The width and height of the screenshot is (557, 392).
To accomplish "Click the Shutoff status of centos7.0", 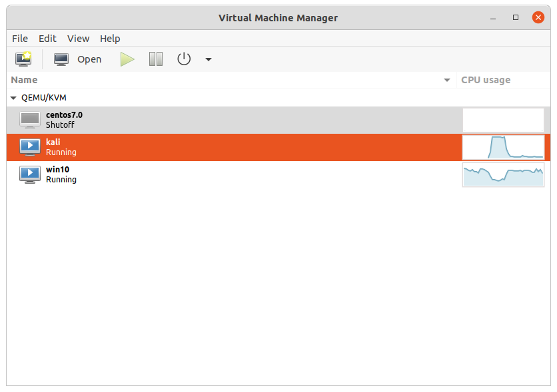I will click(x=60, y=125).
